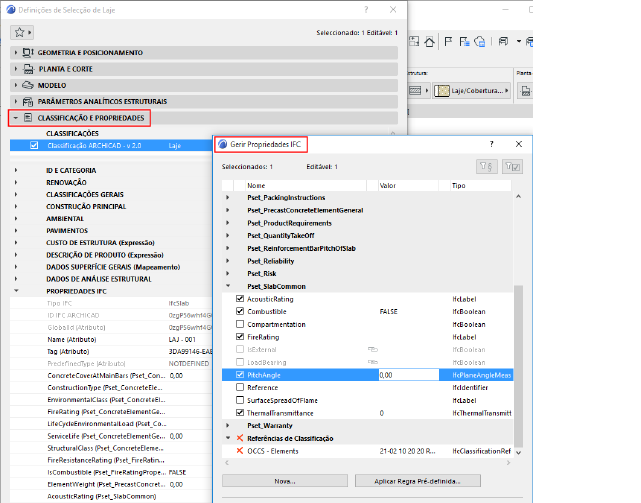Enable the SurfaceSpreadOfFlame checkbox

[240, 400]
